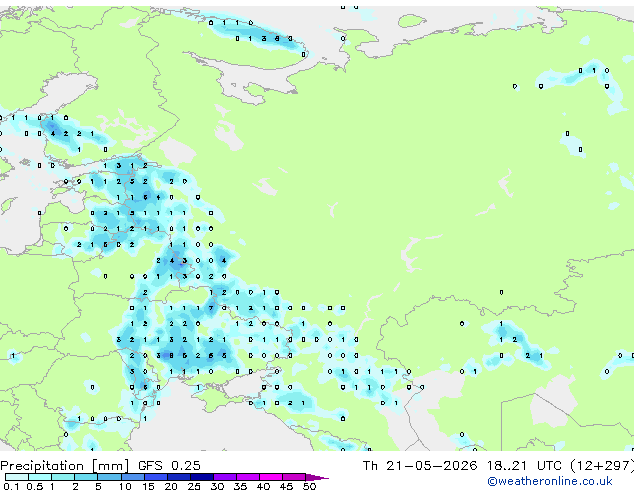Pick legend swatch between 35 and 40

(247, 477)
